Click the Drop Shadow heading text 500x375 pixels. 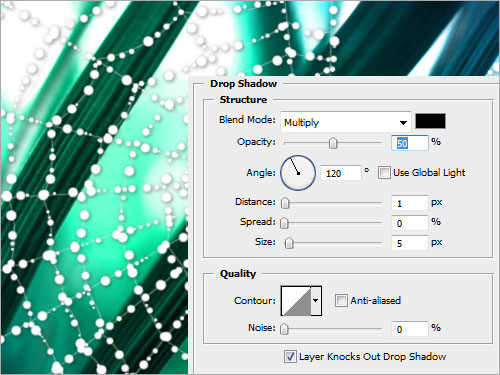243,84
